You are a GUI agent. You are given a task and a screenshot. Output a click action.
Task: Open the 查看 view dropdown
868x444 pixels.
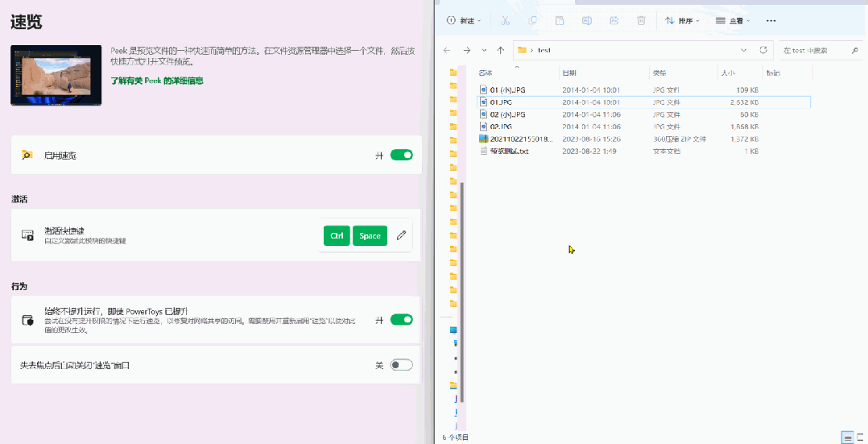coord(733,20)
